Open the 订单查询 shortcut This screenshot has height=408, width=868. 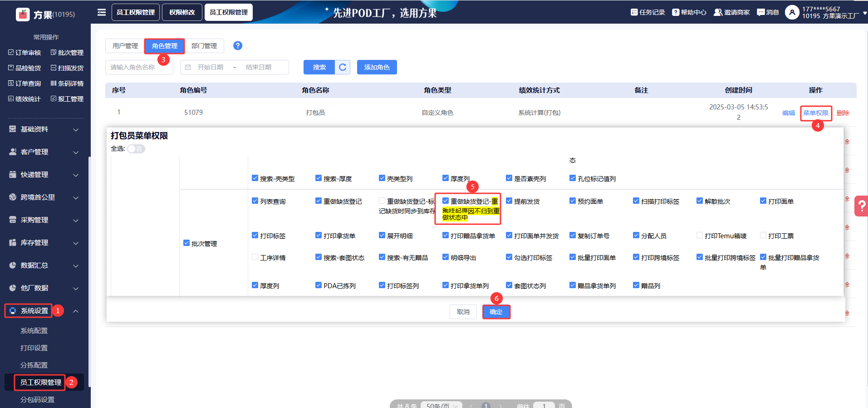pyautogui.click(x=25, y=84)
